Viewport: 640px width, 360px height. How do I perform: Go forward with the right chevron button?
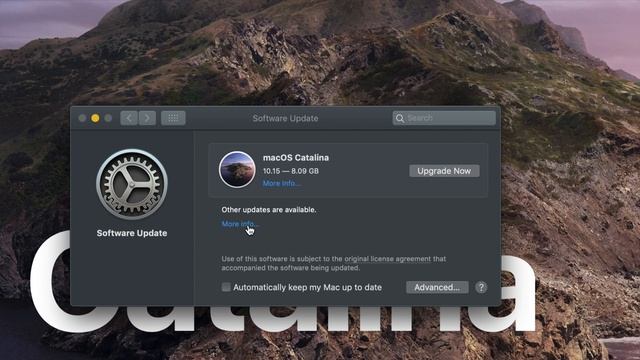[x=147, y=118]
